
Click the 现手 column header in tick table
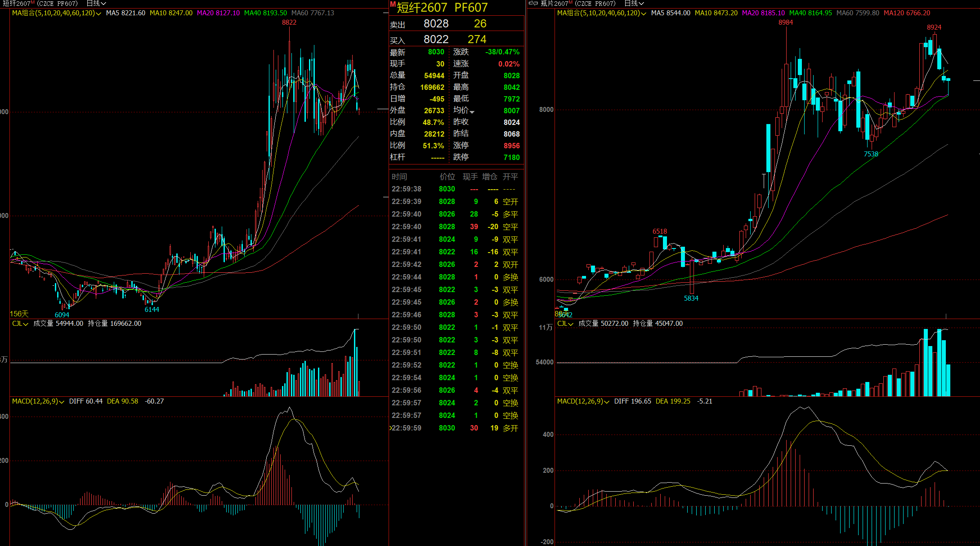[x=470, y=177]
